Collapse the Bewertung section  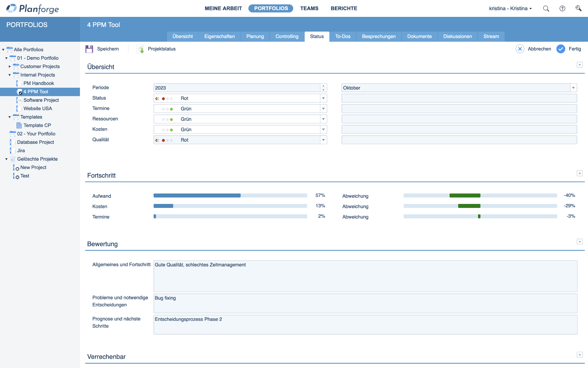[579, 242]
